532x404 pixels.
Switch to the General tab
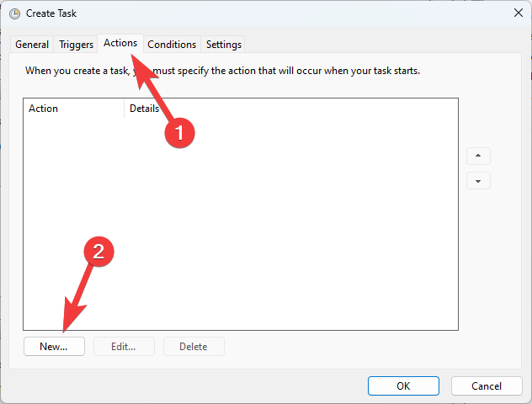pos(32,45)
